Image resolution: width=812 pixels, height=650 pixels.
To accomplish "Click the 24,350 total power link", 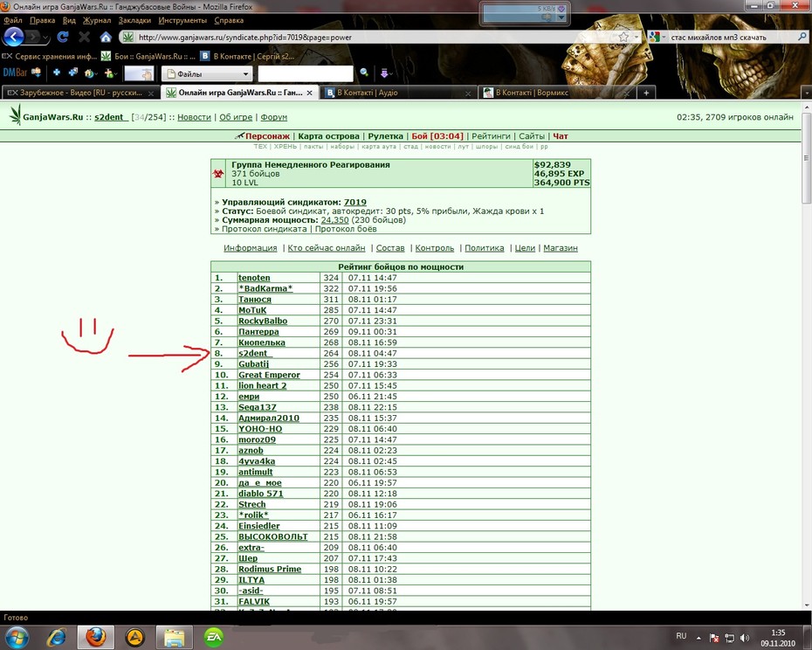I will [334, 220].
